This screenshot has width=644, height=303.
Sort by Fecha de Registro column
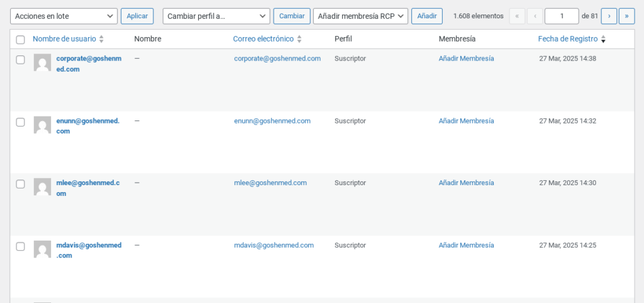pyautogui.click(x=568, y=38)
